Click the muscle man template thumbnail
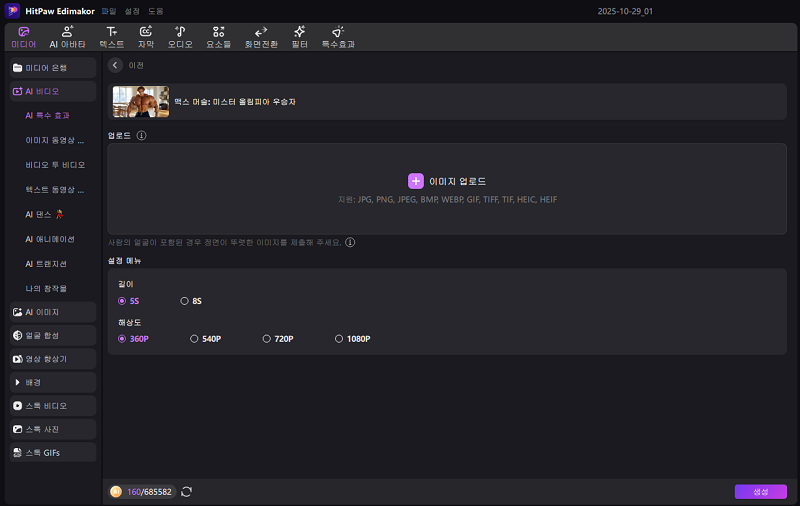This screenshot has height=506, width=800. 141,102
